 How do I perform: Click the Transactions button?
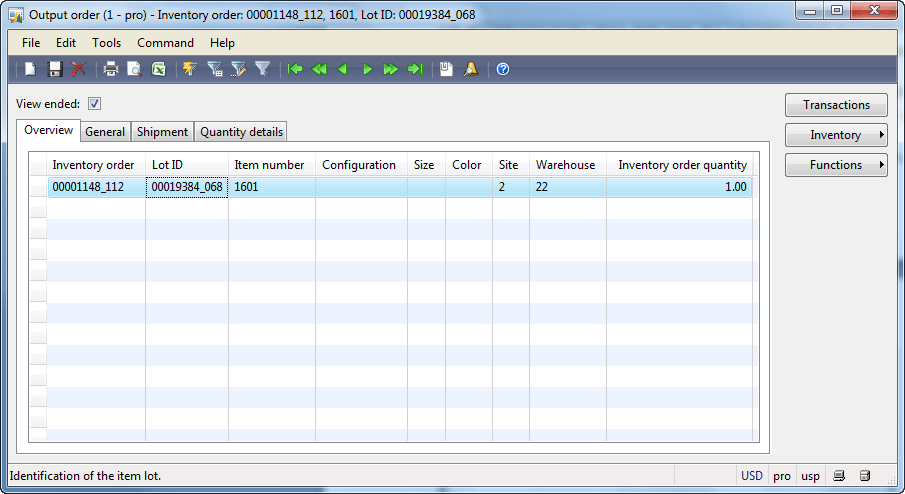(x=836, y=105)
